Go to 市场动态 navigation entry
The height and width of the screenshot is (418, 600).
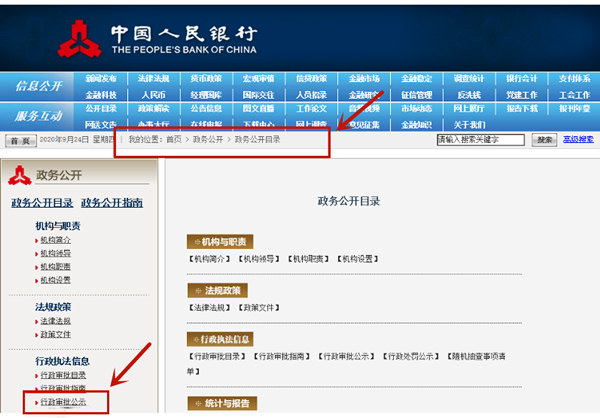point(417,109)
